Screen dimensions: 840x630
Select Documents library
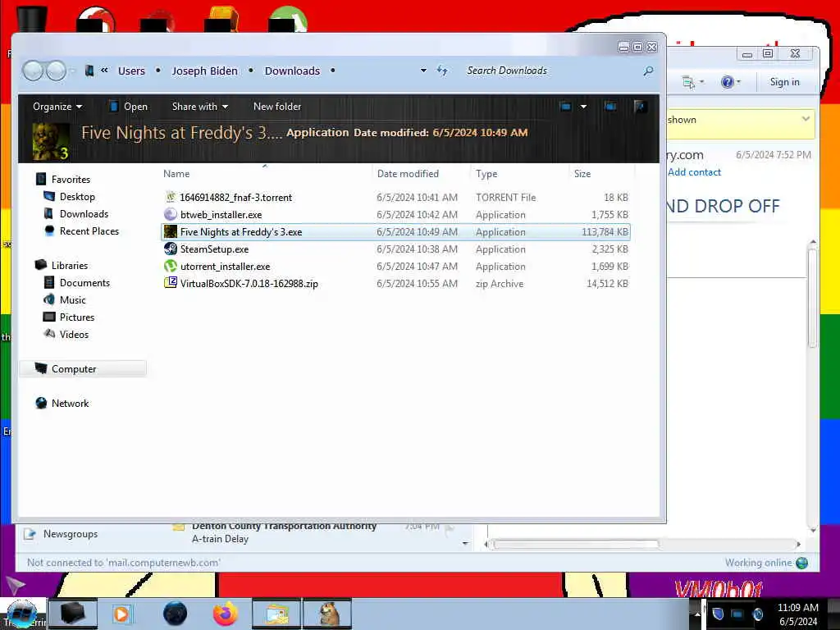click(84, 282)
